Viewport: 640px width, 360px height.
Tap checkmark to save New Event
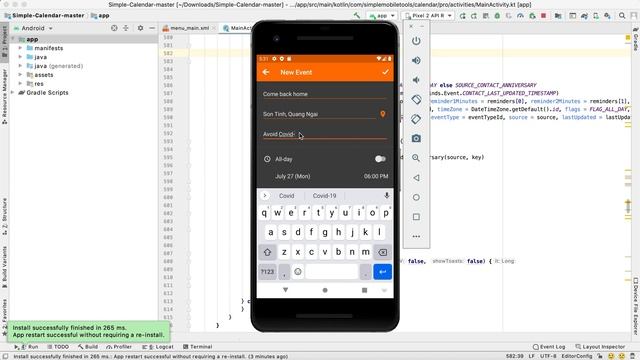coord(385,72)
